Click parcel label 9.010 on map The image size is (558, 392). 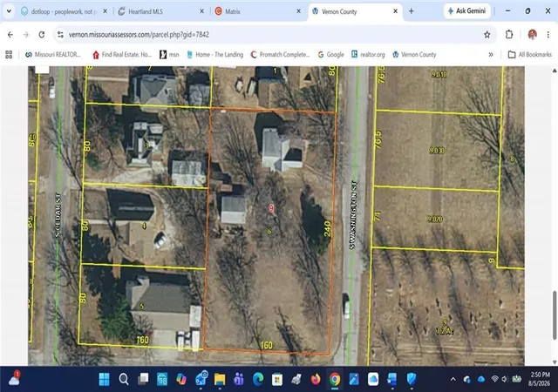[x=439, y=74]
